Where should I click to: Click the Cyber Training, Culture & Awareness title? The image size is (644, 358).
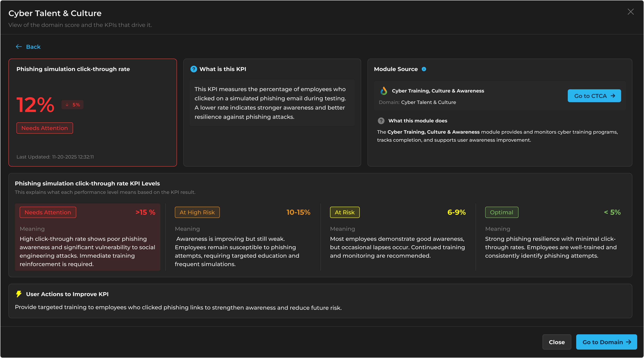click(x=438, y=91)
